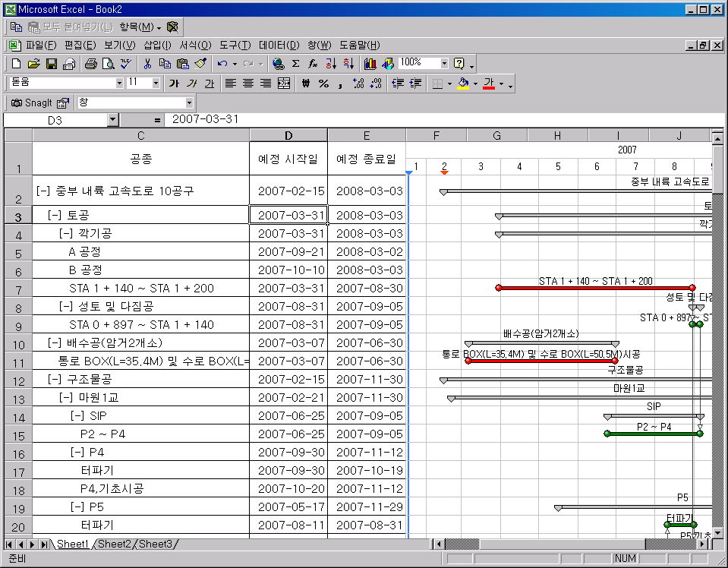Apply the Percent Style format icon
The image size is (728, 568).
(x=323, y=84)
